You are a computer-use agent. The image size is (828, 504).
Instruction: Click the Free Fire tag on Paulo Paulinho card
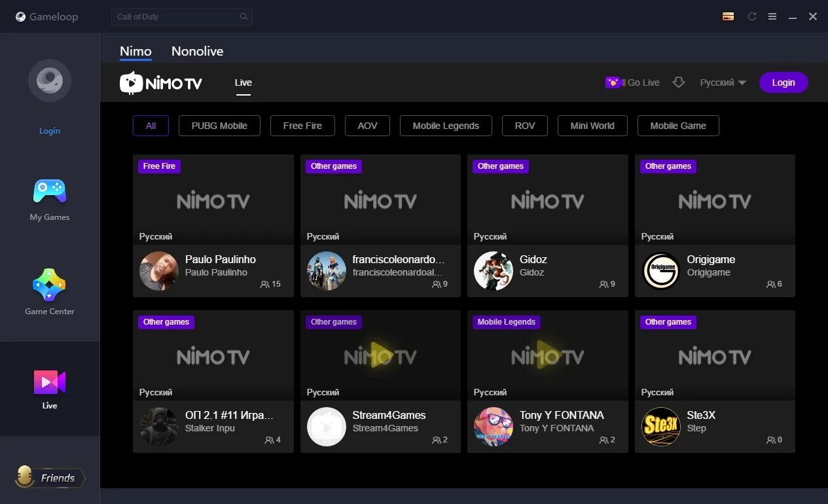pos(160,166)
